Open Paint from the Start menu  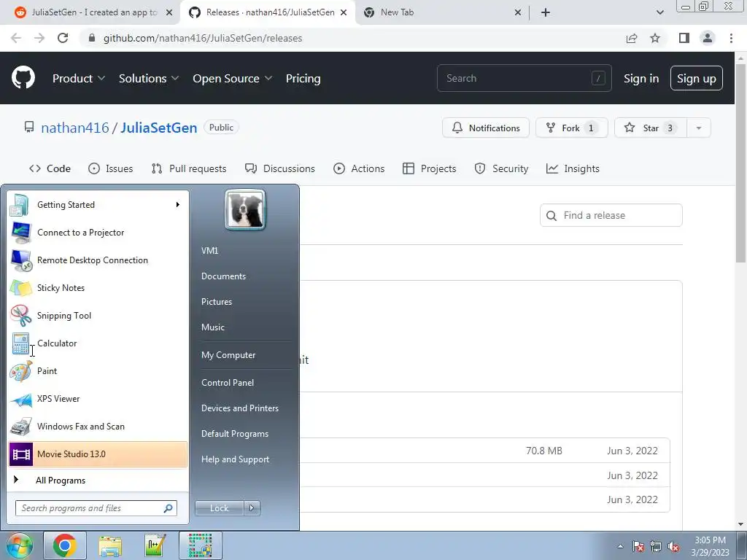click(98, 371)
